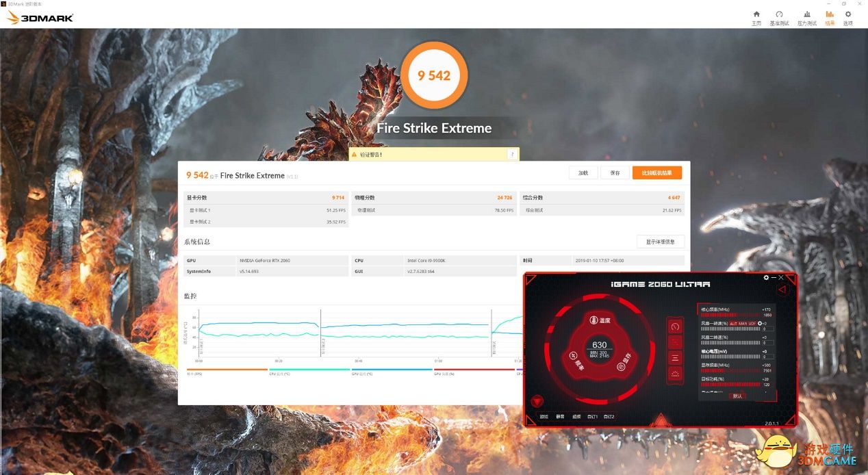
Task: Select the 显存 memory mode on the iGame dial
Action: [x=624, y=363]
